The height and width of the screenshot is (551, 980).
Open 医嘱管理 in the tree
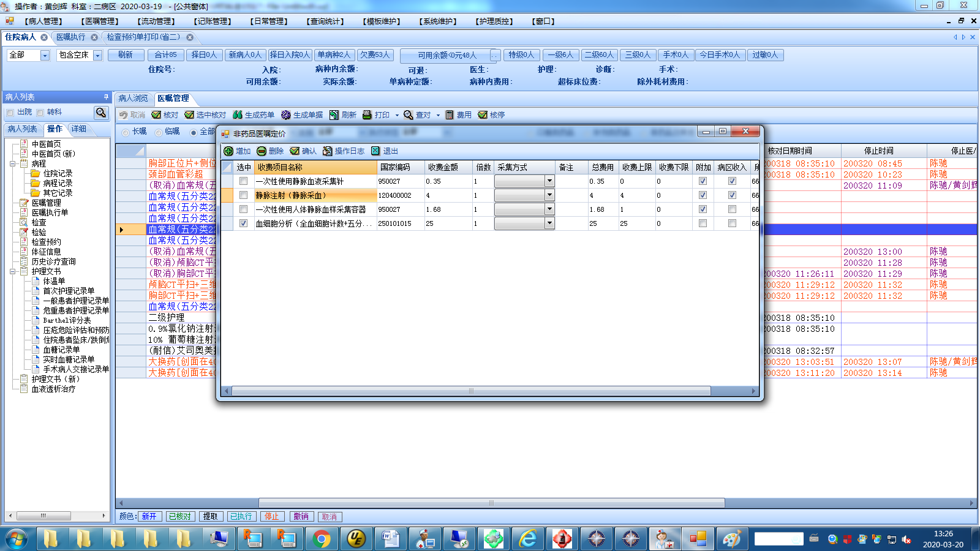tap(46, 203)
